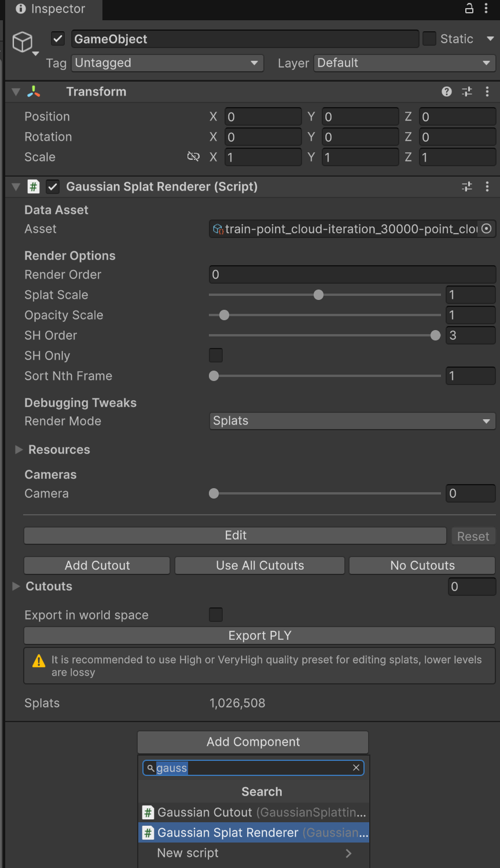Open Transform component more options menu
Image resolution: width=500 pixels, height=868 pixels.
click(487, 91)
